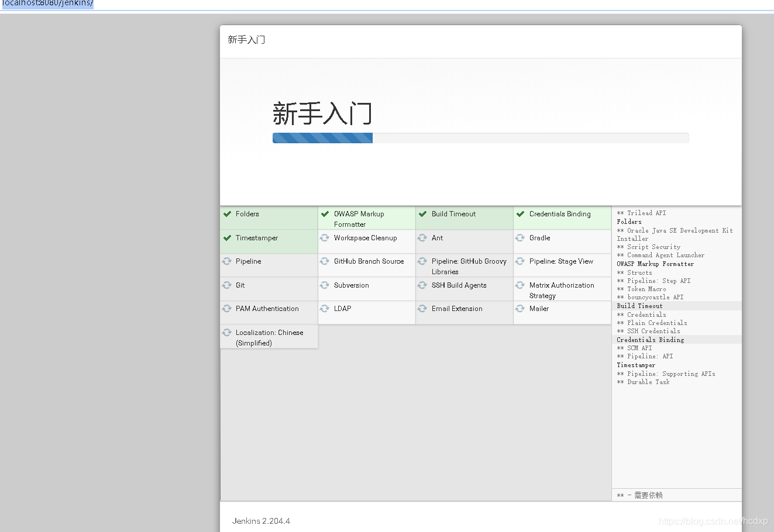
Task: Click the '** bouncycastle API' log entry
Action: [x=650, y=298]
